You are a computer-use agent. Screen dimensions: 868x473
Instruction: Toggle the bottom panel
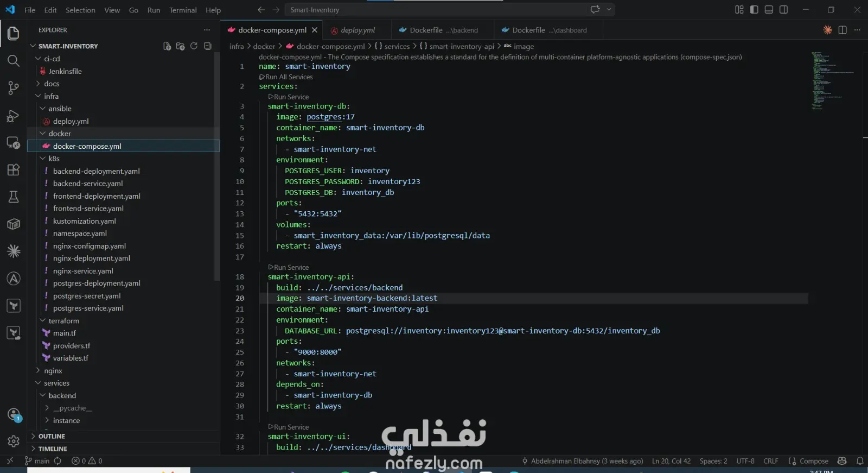[769, 10]
